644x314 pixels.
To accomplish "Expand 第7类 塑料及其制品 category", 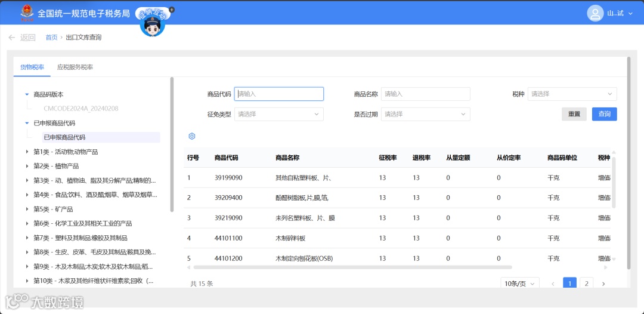I will 27,238.
